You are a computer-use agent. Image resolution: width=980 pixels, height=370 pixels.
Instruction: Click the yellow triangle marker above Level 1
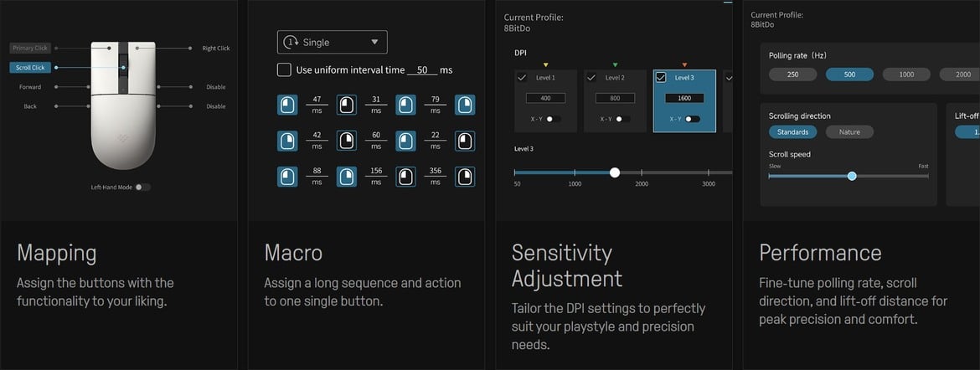[545, 65]
